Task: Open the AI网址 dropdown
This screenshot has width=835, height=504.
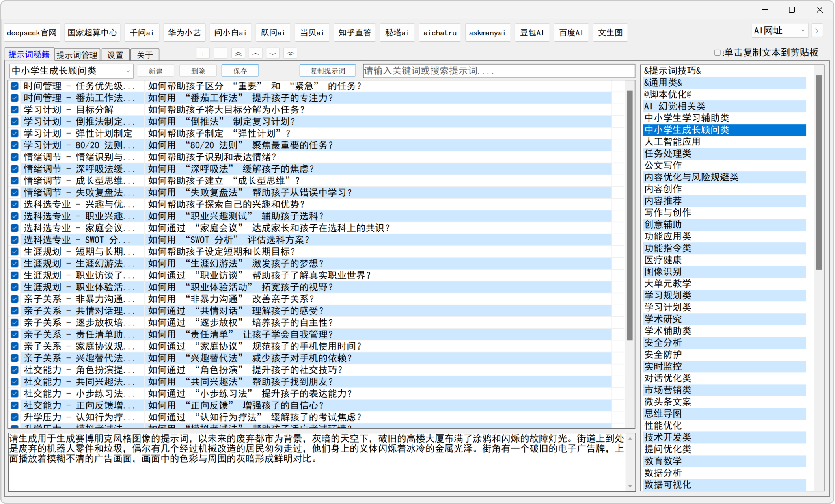Action: pos(779,31)
